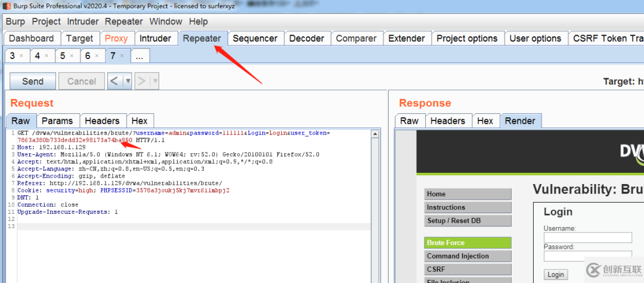Switch to the Target tab

coord(80,39)
